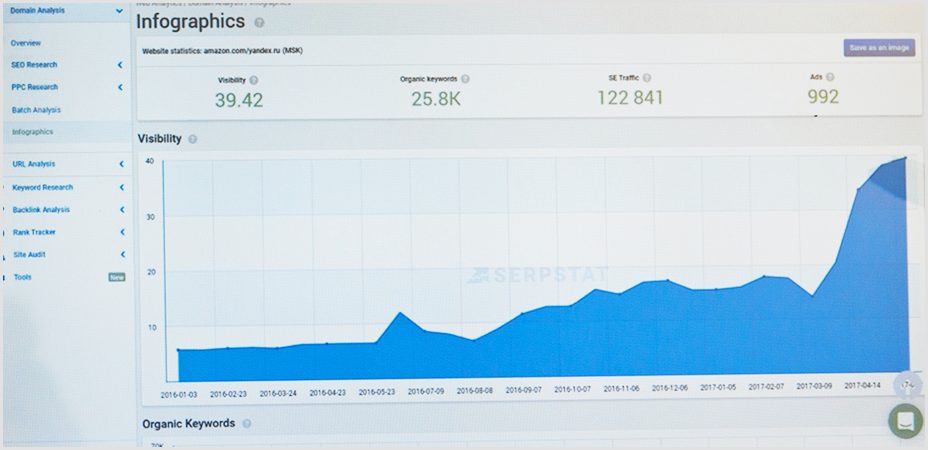The width and height of the screenshot is (928, 450).
Task: Click help icon beside Organic Keywords heading
Action: [x=247, y=424]
